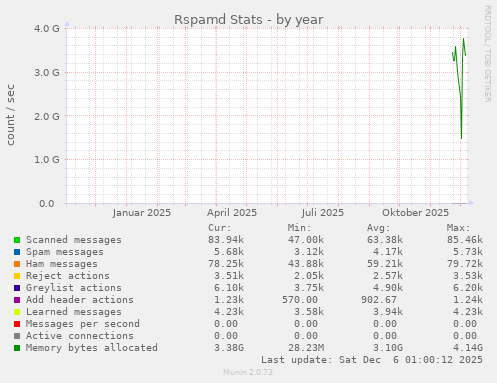This screenshot has width=497, height=383.
Task: Click the Greylist actions min value 3.75k
Action: (x=309, y=288)
